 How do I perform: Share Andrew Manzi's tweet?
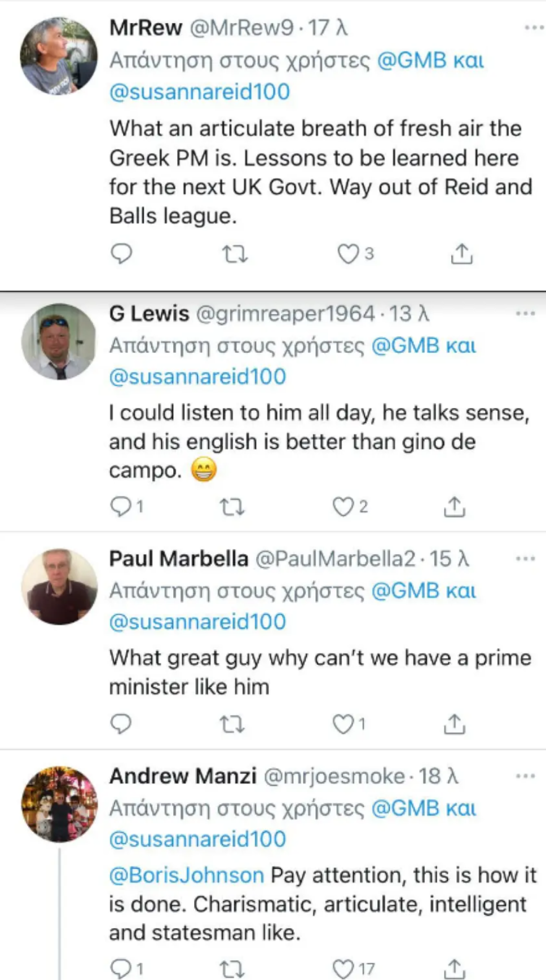pyautogui.click(x=454, y=969)
